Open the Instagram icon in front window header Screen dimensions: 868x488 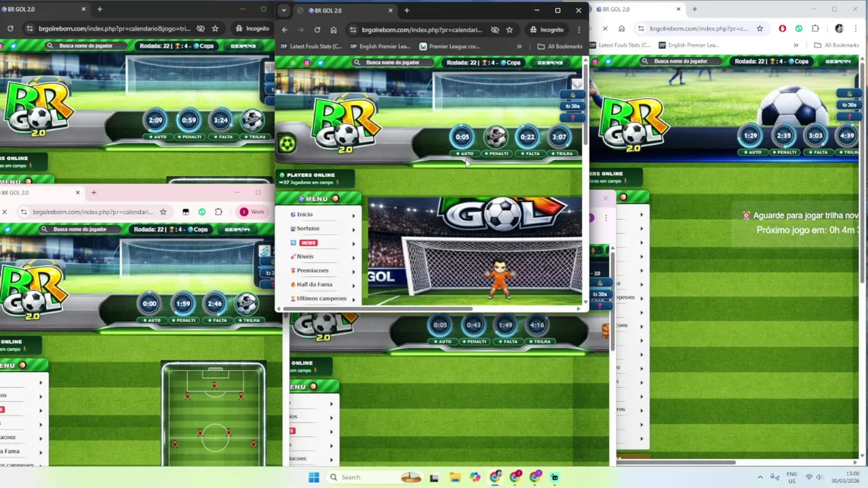(x=307, y=62)
